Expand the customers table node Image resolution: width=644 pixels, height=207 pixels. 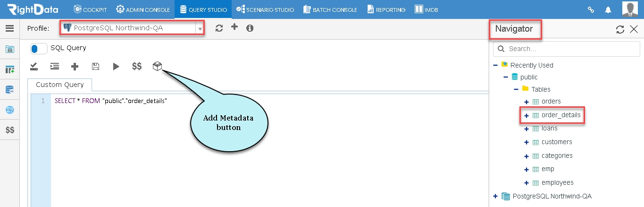[527, 142]
